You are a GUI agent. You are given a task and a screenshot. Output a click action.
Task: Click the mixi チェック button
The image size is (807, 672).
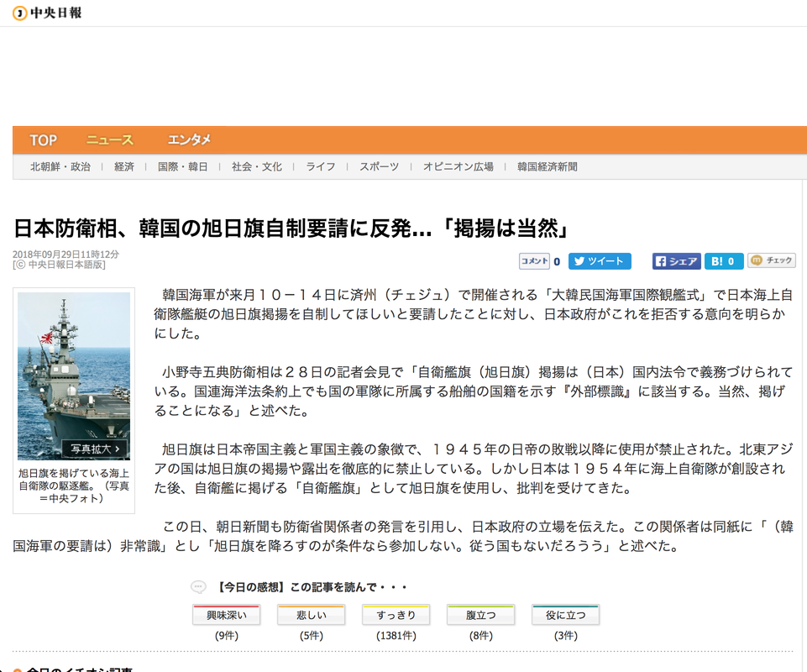pyautogui.click(x=771, y=261)
